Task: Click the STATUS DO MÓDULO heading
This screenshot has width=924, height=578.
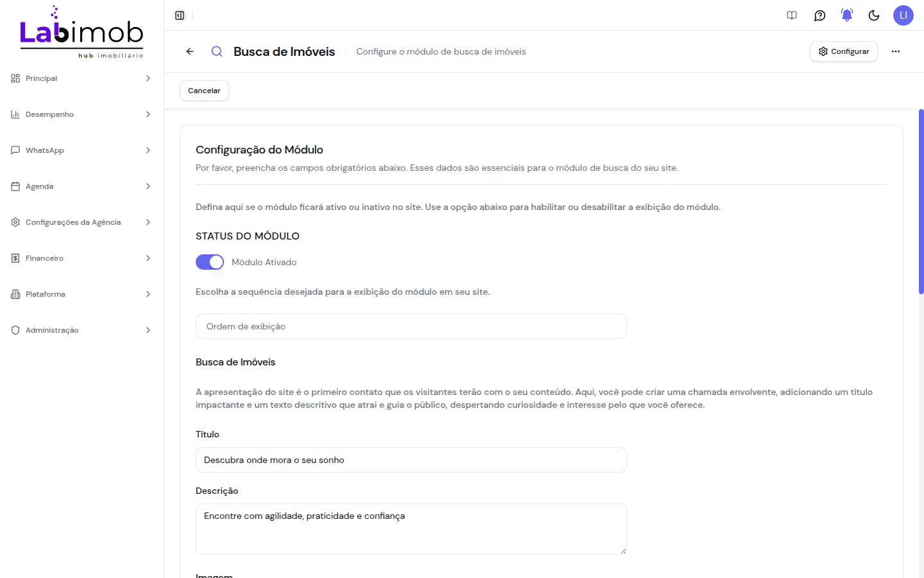Action: click(x=248, y=236)
